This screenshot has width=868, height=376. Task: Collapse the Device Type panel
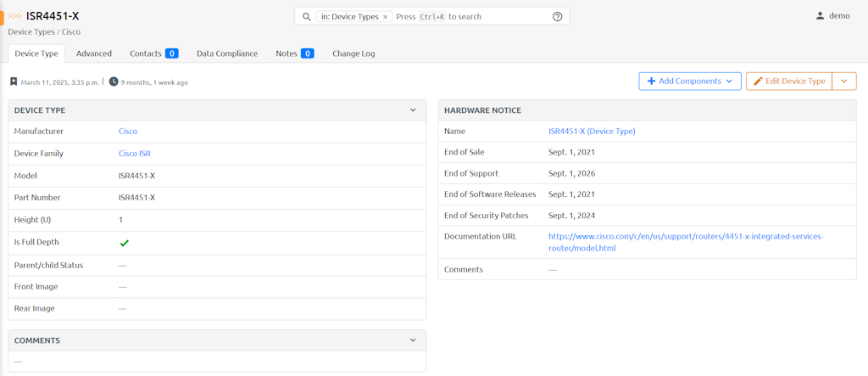[x=413, y=110]
